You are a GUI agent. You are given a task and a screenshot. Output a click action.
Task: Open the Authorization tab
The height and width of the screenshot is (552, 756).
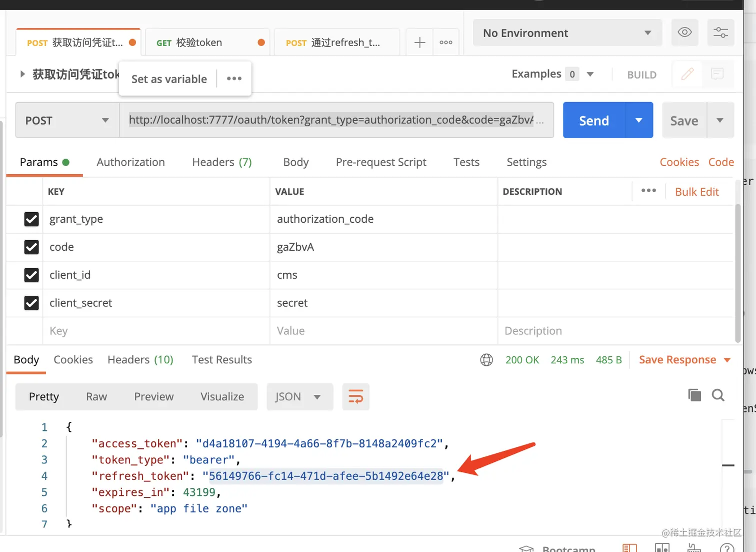130,162
